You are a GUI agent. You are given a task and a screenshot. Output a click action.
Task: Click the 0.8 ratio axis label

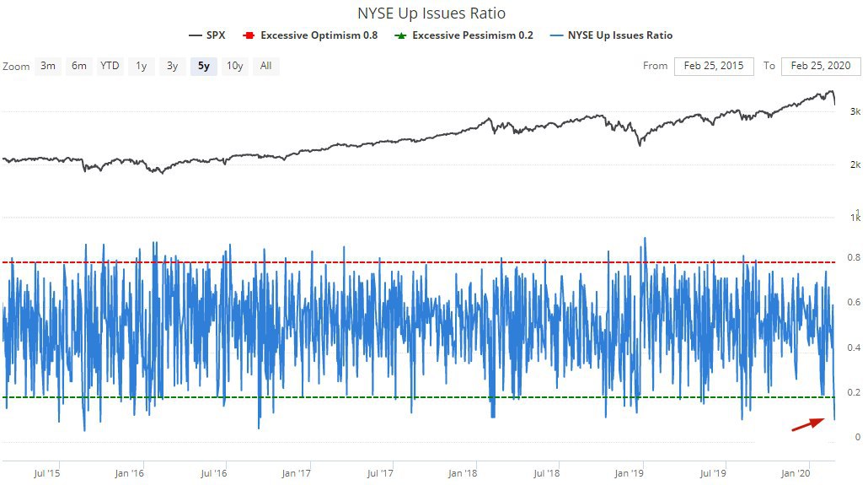(854, 257)
